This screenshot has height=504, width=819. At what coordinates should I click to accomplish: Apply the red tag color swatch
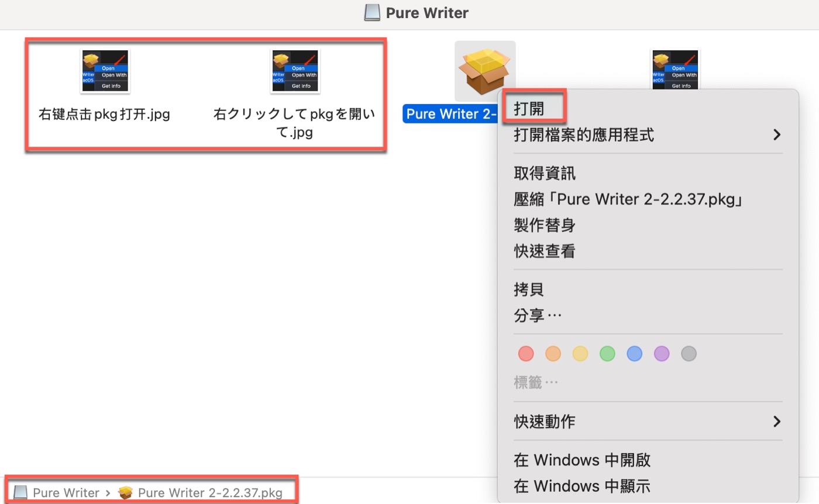pyautogui.click(x=525, y=353)
